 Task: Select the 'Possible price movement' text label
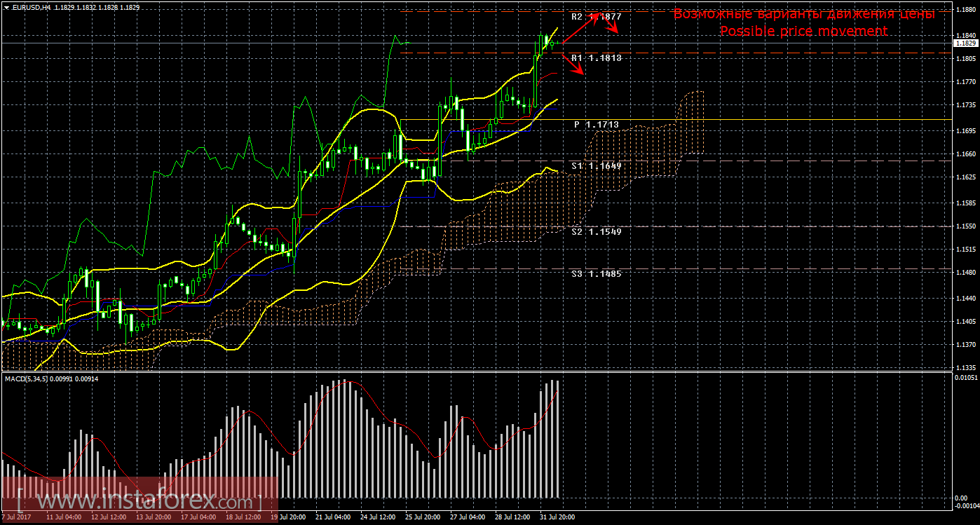[803, 31]
